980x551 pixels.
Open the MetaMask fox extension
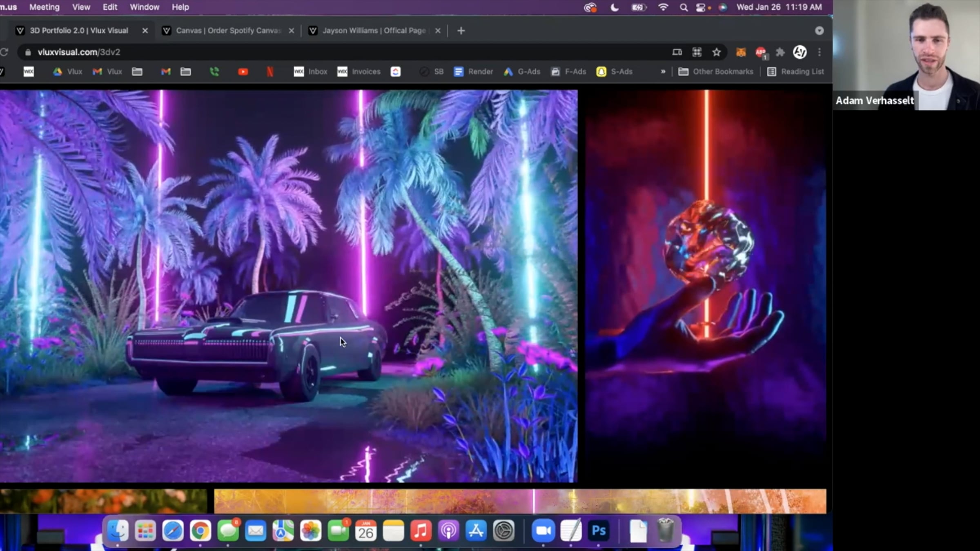coord(741,52)
